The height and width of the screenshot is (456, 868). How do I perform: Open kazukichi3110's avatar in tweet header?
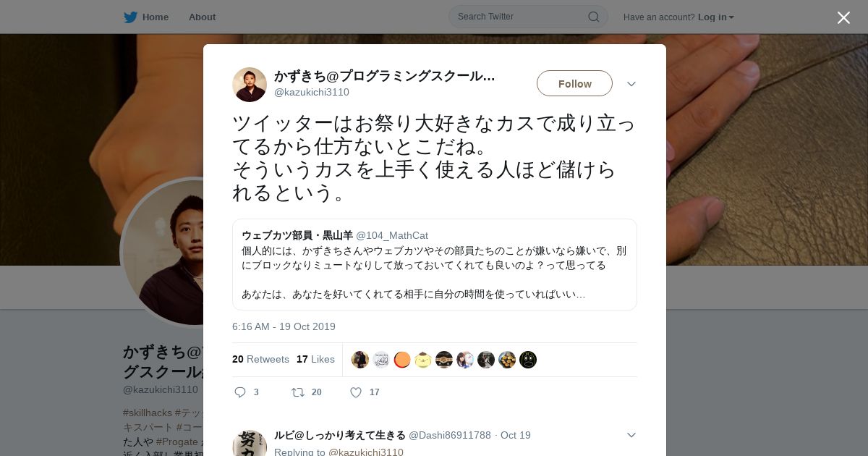pos(250,85)
